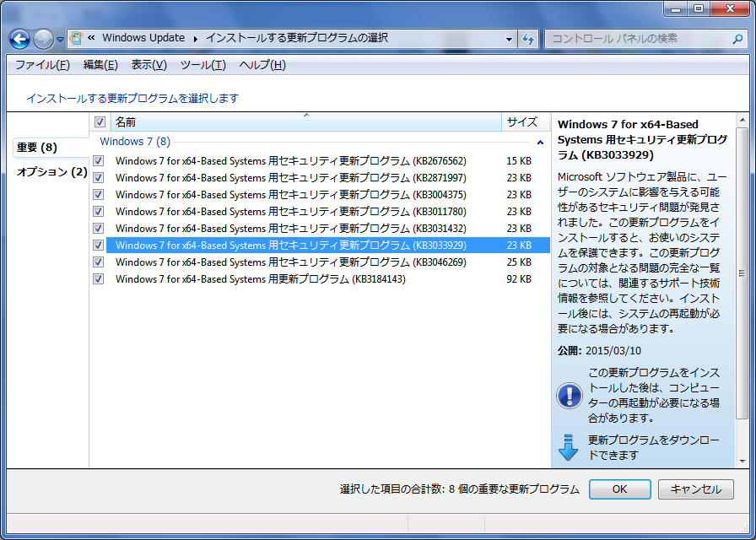Sort by the サイズ column header

point(521,122)
